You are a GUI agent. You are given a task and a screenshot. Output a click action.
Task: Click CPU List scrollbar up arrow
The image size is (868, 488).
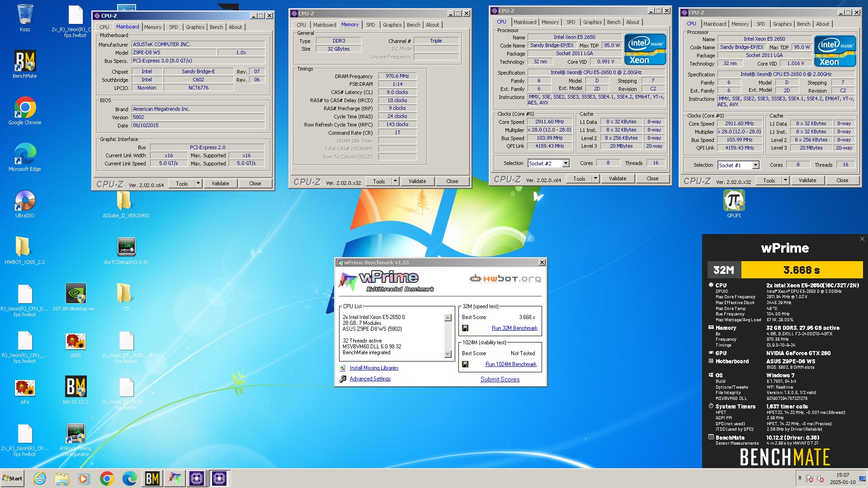point(448,318)
